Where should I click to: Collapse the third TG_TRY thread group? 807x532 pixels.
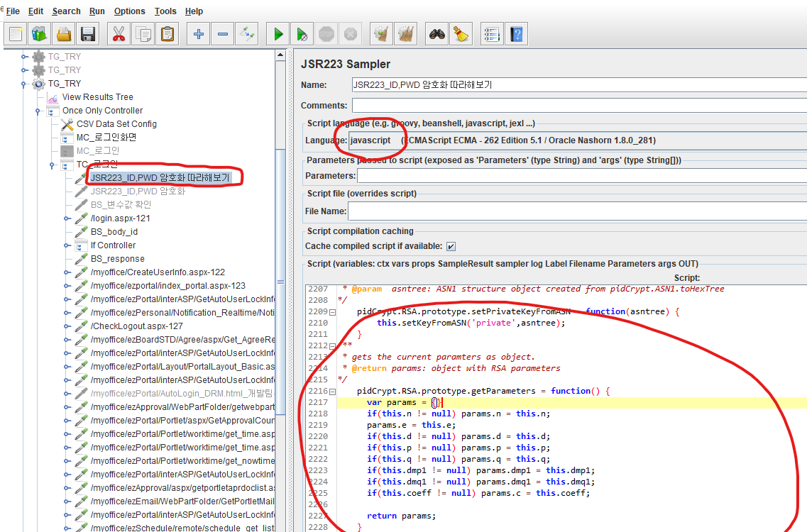coord(23,84)
